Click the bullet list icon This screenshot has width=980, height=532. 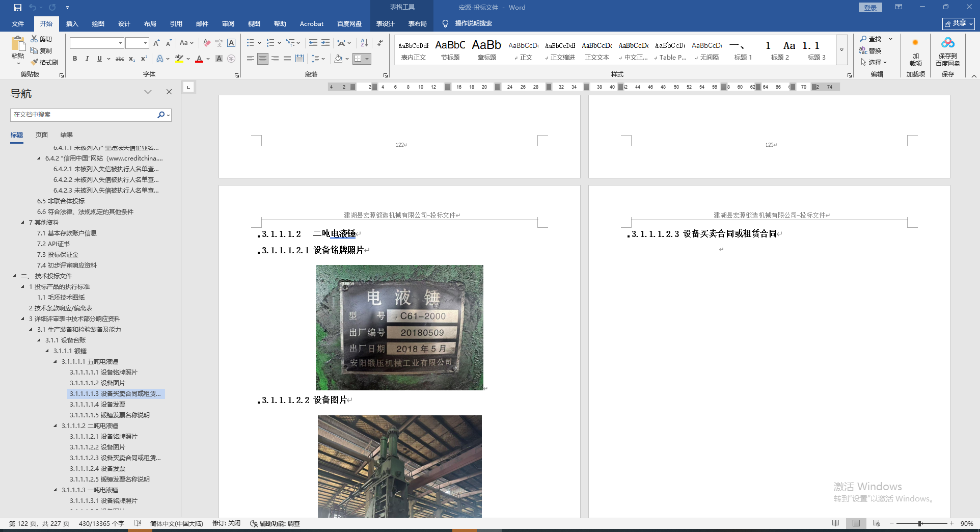coord(250,43)
